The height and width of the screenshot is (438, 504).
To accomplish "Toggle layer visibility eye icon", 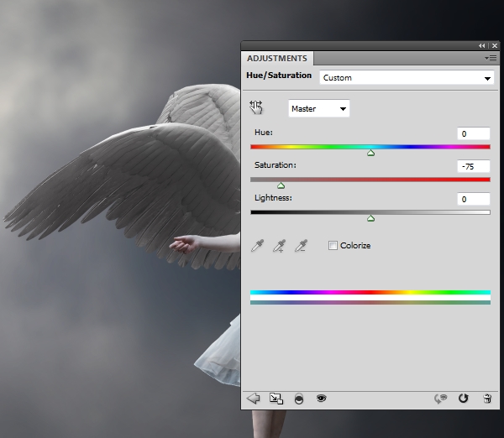I will coord(320,399).
